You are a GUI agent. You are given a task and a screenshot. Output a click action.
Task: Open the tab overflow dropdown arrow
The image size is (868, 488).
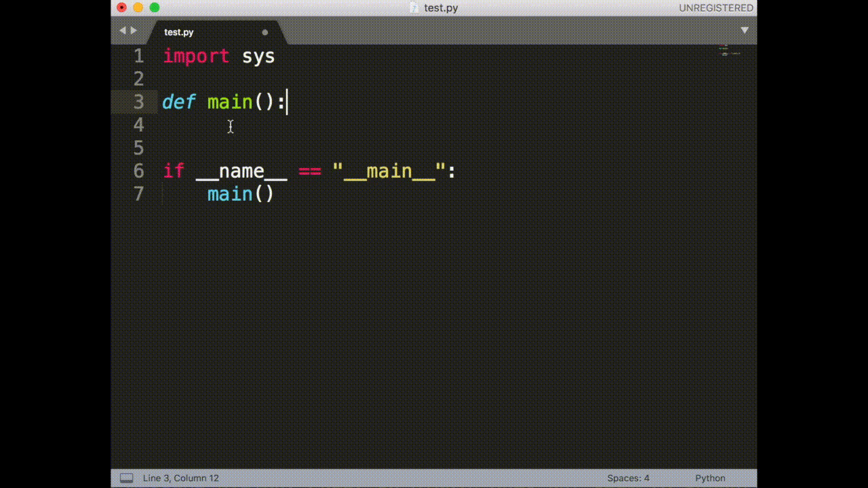pyautogui.click(x=745, y=30)
